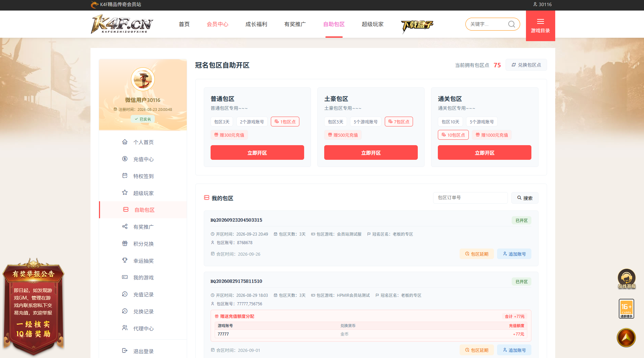The height and width of the screenshot is (358, 644).
Task: Go to 个人首页 in sidebar
Action: [143, 142]
